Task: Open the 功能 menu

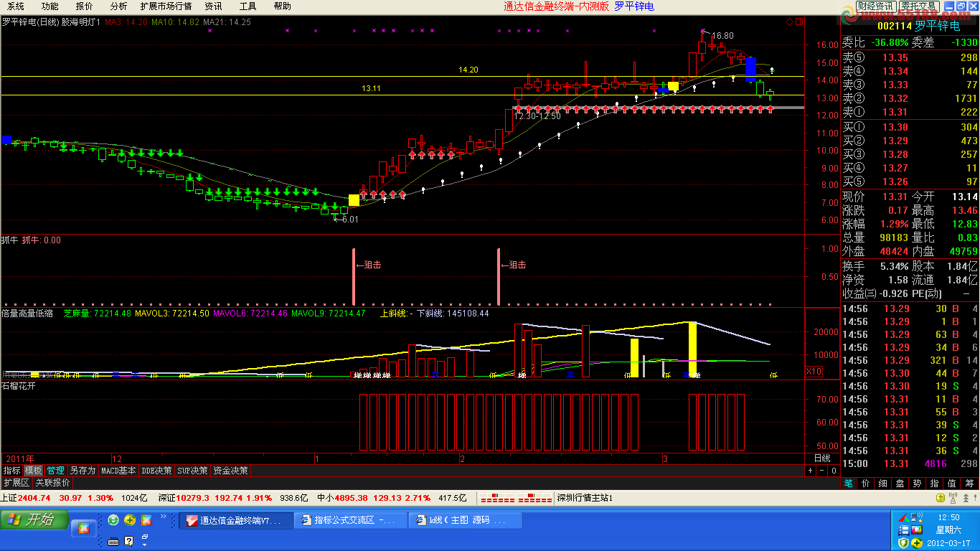Action: [x=50, y=6]
